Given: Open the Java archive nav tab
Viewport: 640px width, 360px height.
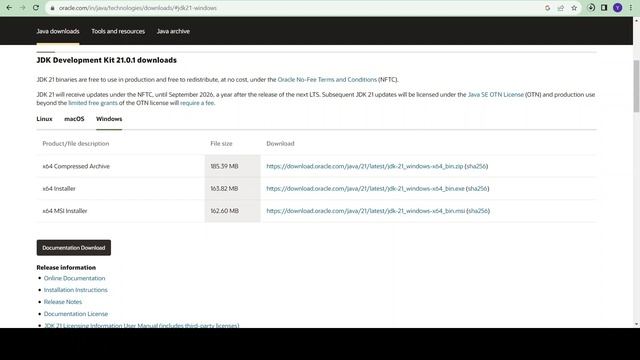Looking at the screenshot, I should pos(173,31).
